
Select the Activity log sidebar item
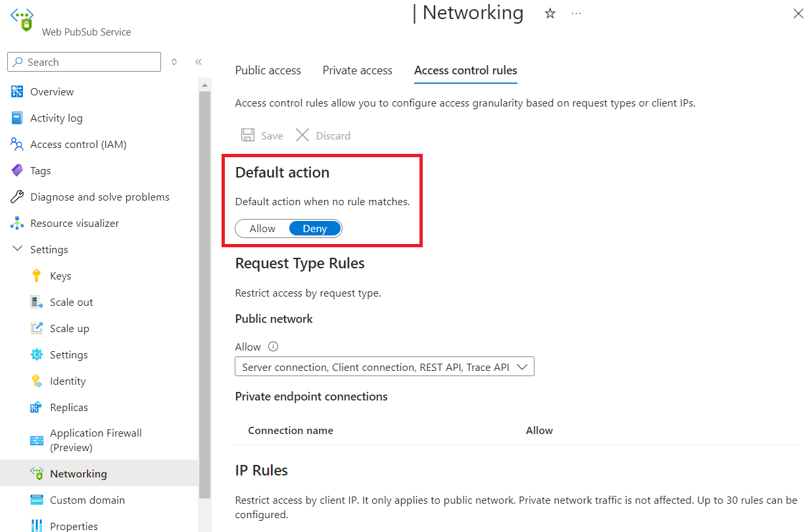(x=56, y=118)
